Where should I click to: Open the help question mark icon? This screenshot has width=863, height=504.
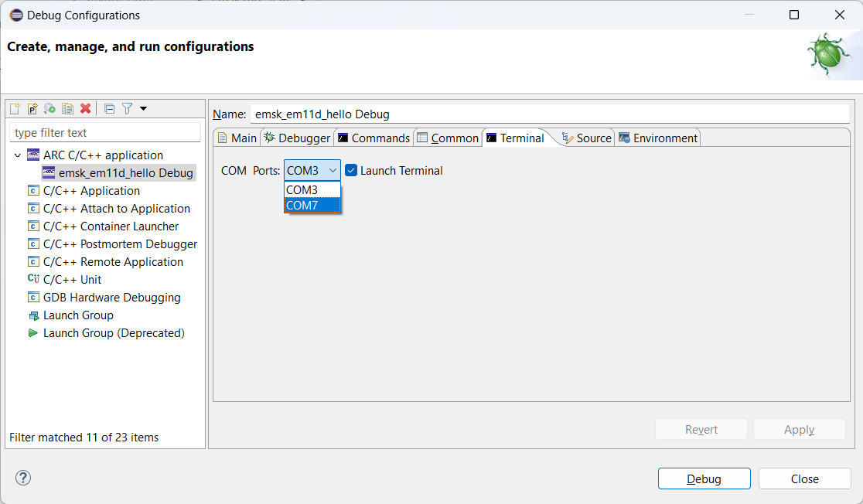point(23,478)
